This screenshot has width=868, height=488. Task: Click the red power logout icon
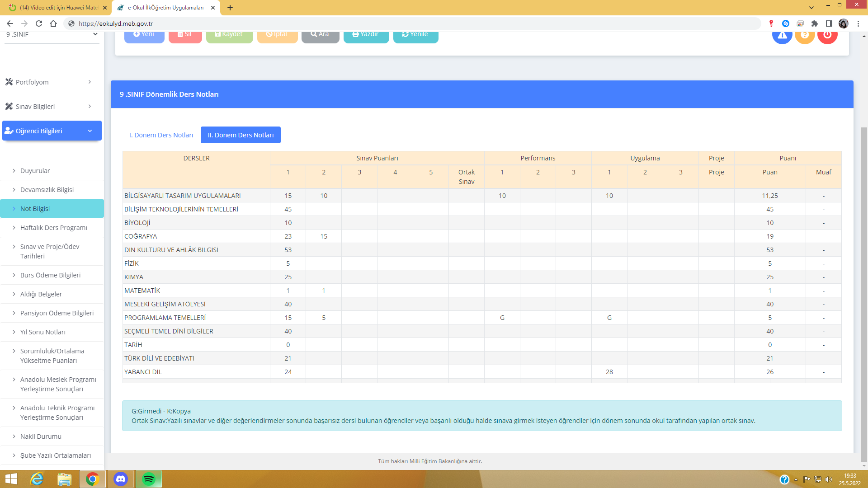[827, 35]
